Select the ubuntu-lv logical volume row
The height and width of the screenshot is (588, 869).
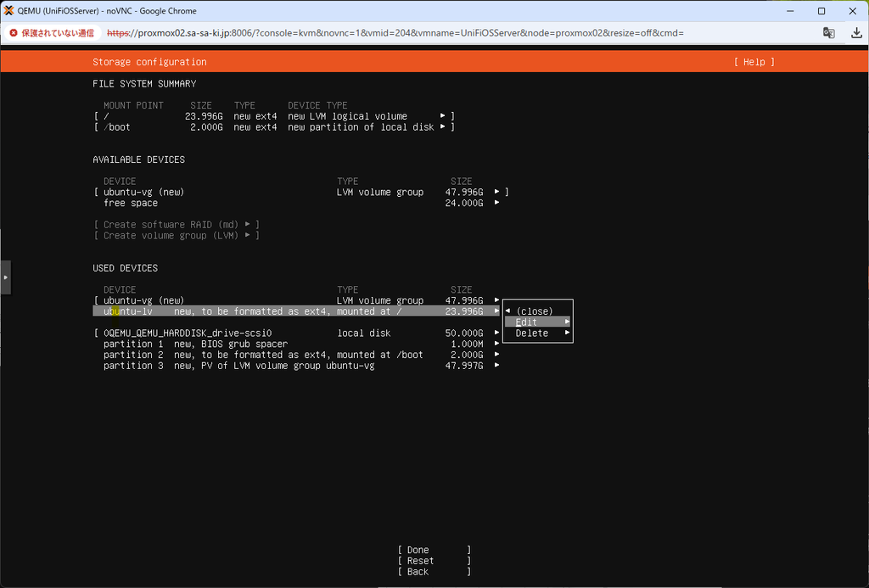point(296,311)
